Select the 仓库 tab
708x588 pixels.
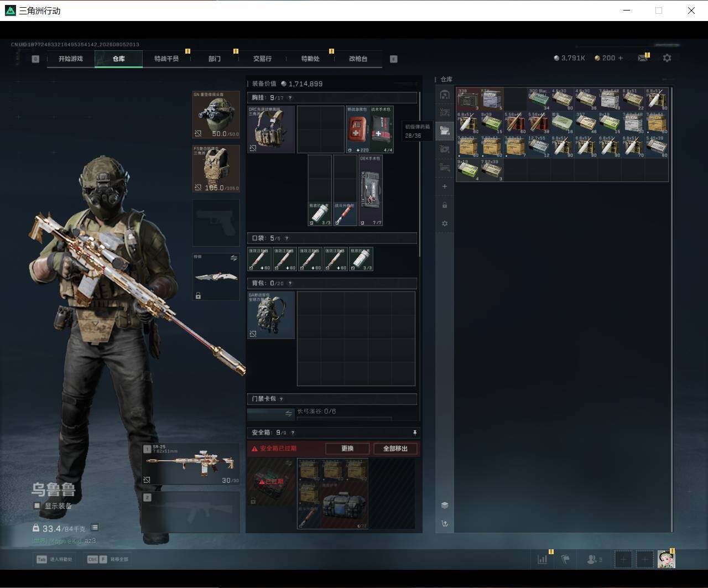pyautogui.click(x=119, y=59)
